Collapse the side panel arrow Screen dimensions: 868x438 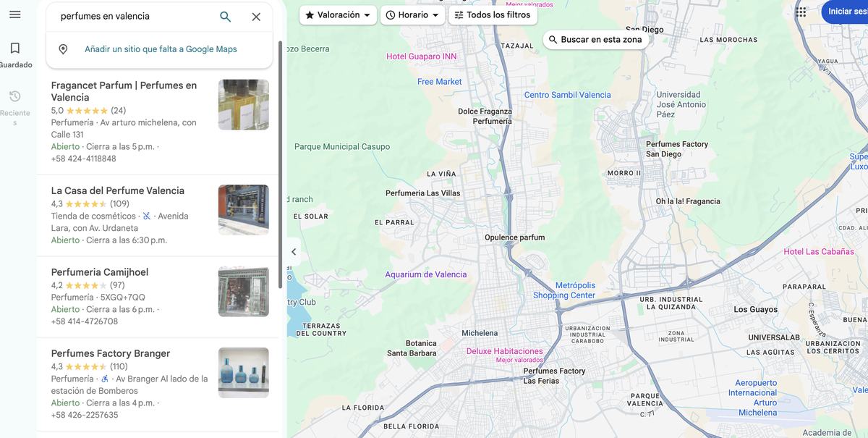pyautogui.click(x=294, y=252)
